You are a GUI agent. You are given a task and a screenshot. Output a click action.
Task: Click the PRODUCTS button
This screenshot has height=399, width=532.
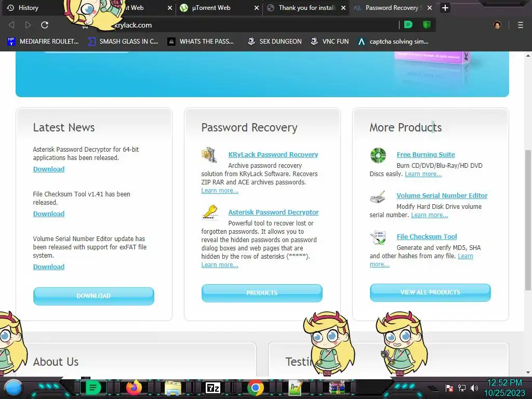click(262, 293)
